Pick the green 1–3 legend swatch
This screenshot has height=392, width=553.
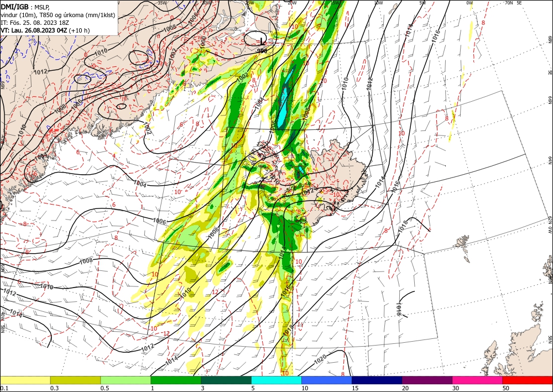[176, 380]
